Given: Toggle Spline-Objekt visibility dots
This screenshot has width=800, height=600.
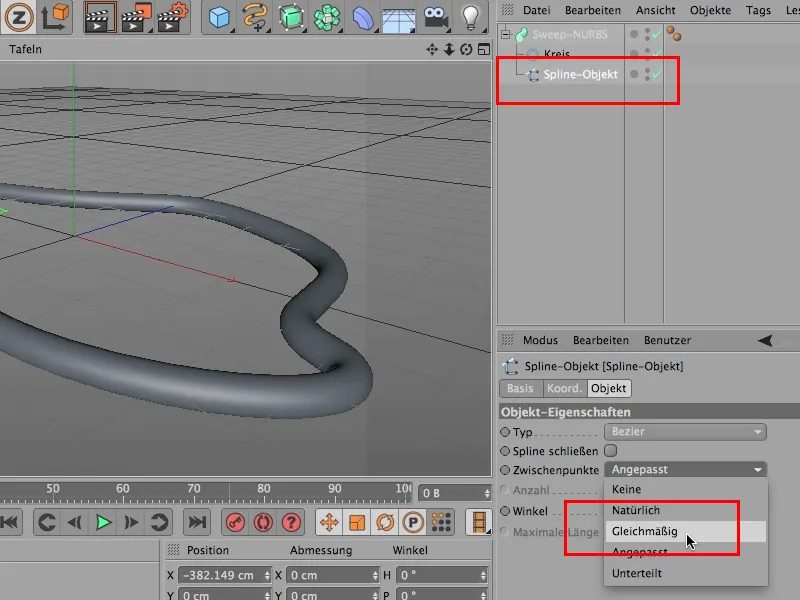Looking at the screenshot, I should (647, 74).
